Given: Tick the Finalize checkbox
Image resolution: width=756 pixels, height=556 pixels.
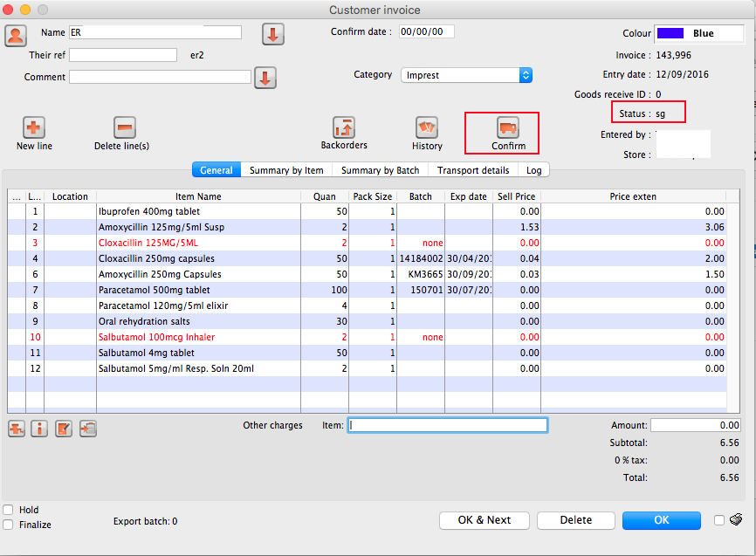Looking at the screenshot, I should click(x=8, y=525).
